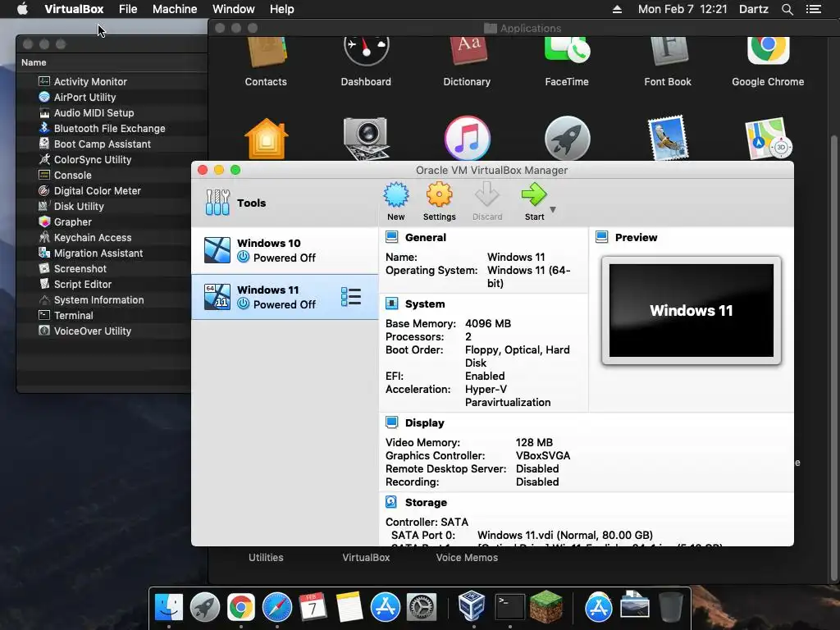The width and height of the screenshot is (840, 630).
Task: Click Maps icon in Applications window
Action: click(x=768, y=138)
